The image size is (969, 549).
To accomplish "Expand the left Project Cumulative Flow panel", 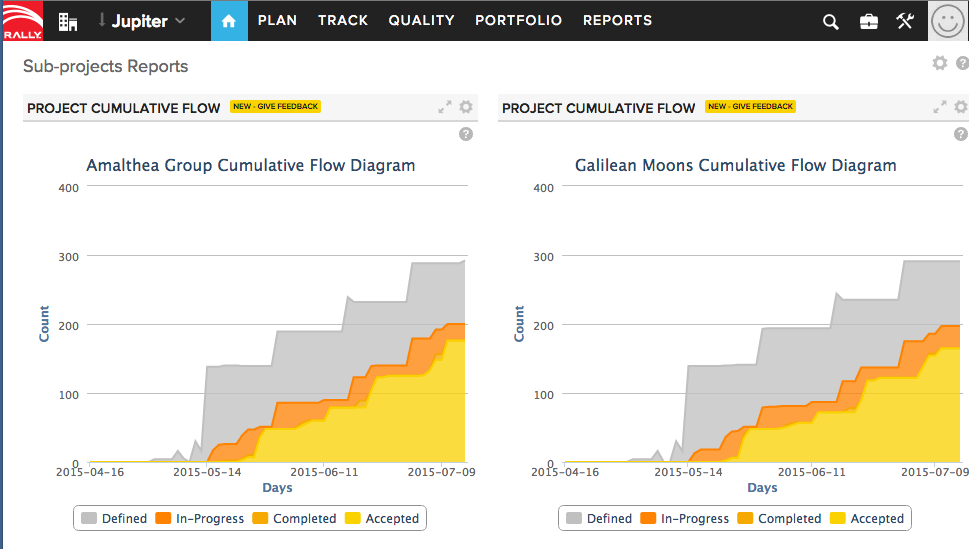I will tap(445, 107).
